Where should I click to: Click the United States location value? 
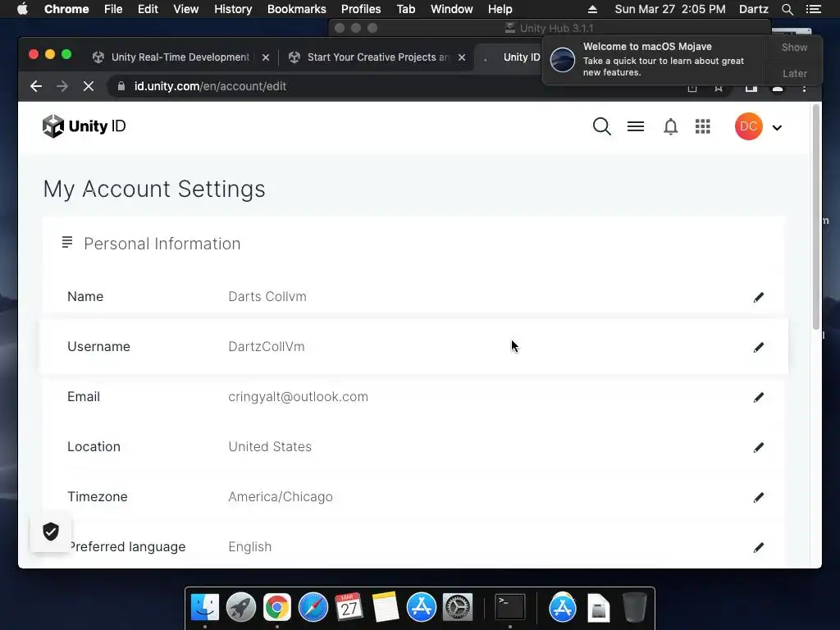(x=269, y=447)
